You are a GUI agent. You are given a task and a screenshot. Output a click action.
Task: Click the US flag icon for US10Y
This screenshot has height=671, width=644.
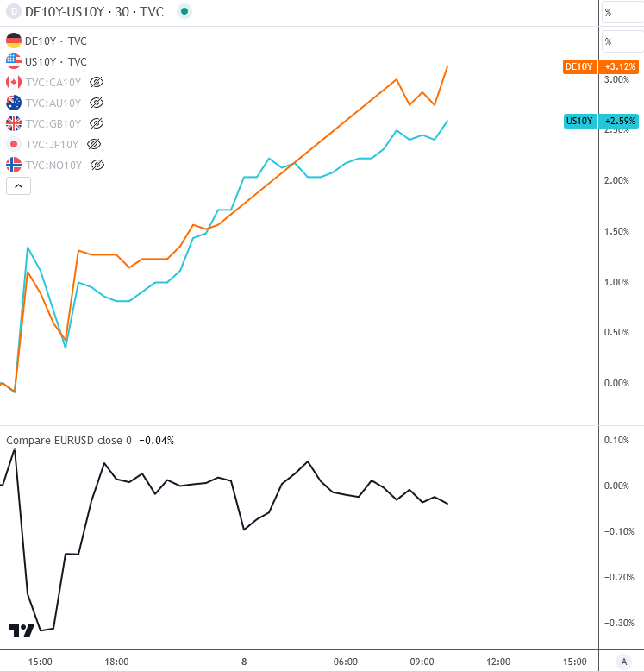pyautogui.click(x=14, y=61)
